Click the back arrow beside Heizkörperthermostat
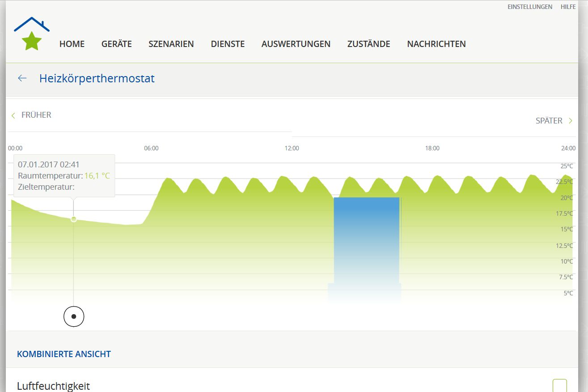 (x=22, y=78)
